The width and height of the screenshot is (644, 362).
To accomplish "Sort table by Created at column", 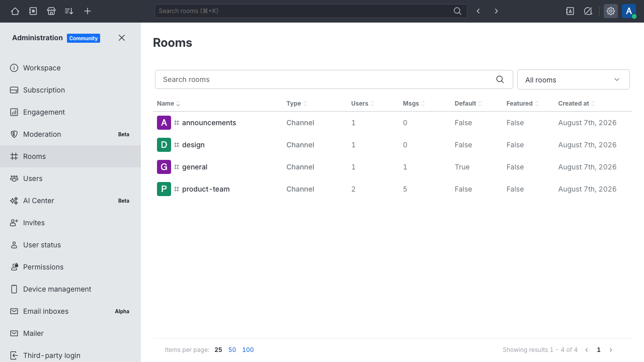I will pyautogui.click(x=577, y=104).
